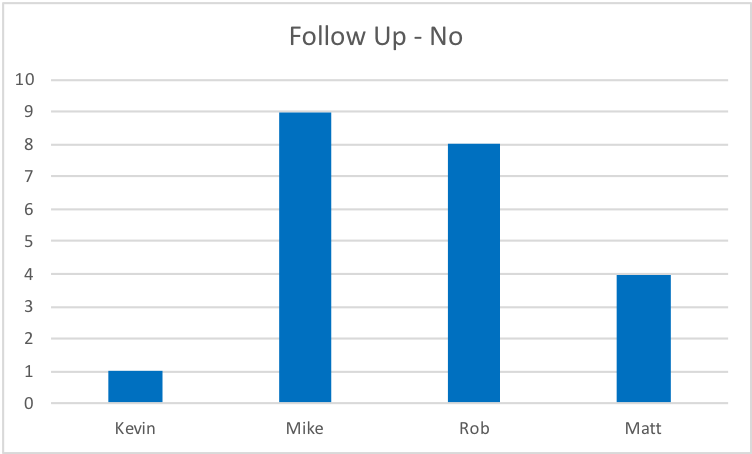Click the value 10 on vertical axis

pos(27,80)
